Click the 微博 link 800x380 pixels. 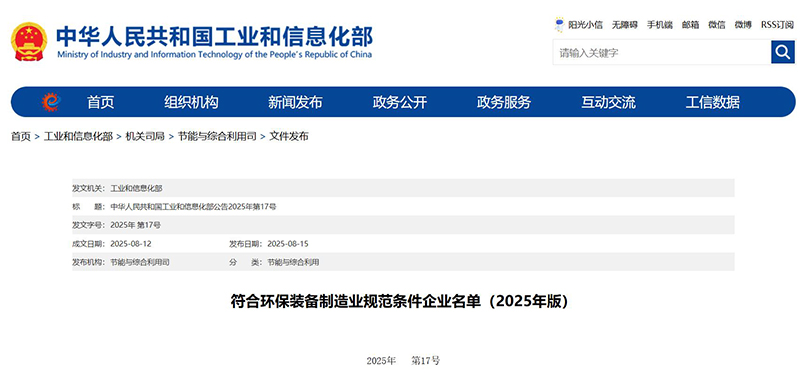point(743,24)
